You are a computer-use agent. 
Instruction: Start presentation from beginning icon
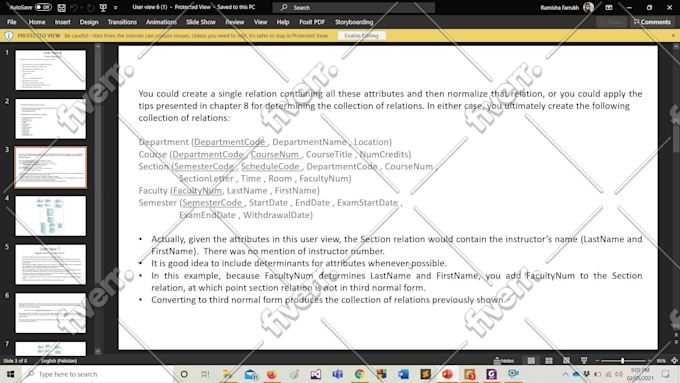103,7
